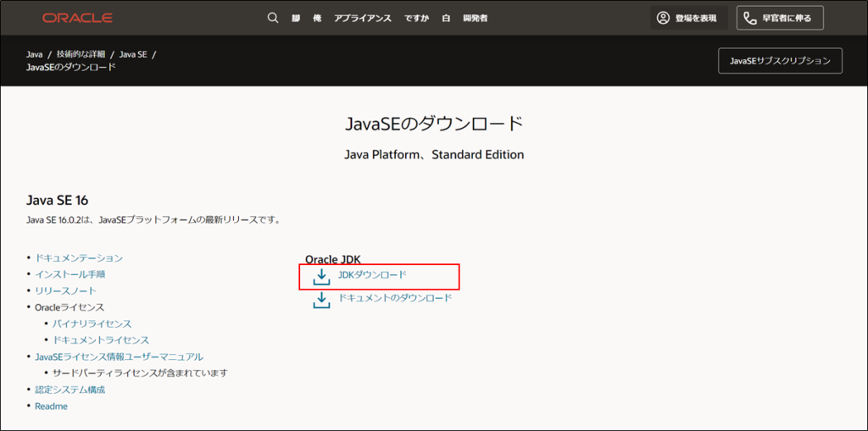The height and width of the screenshot is (431, 868).
Task: Open the 開発者 menu item
Action: click(x=475, y=19)
